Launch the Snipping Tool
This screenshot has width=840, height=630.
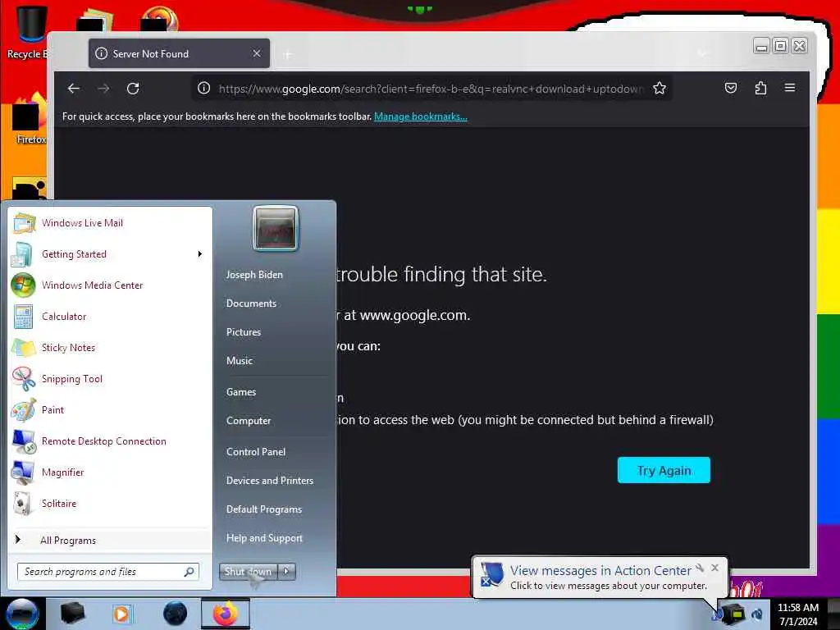(111, 379)
